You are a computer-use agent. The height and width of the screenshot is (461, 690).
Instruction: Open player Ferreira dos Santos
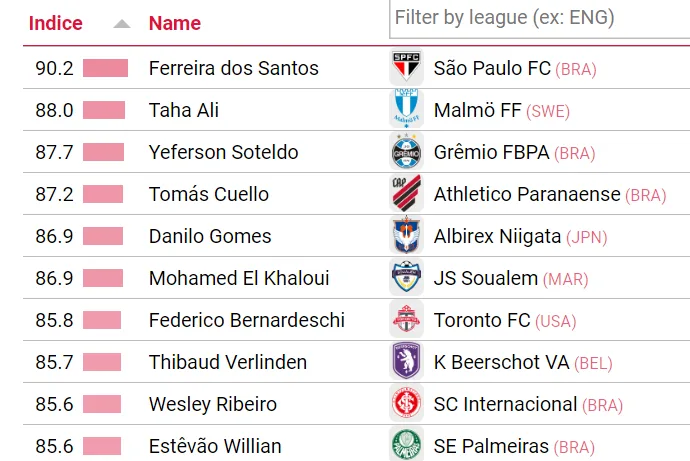tap(234, 68)
